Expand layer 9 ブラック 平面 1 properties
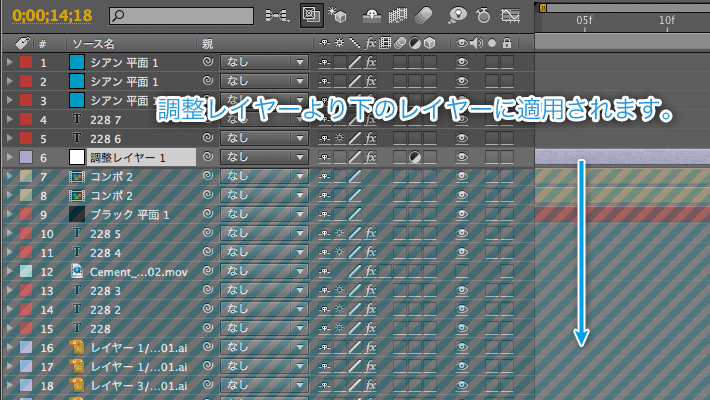710x400 pixels. coord(10,214)
